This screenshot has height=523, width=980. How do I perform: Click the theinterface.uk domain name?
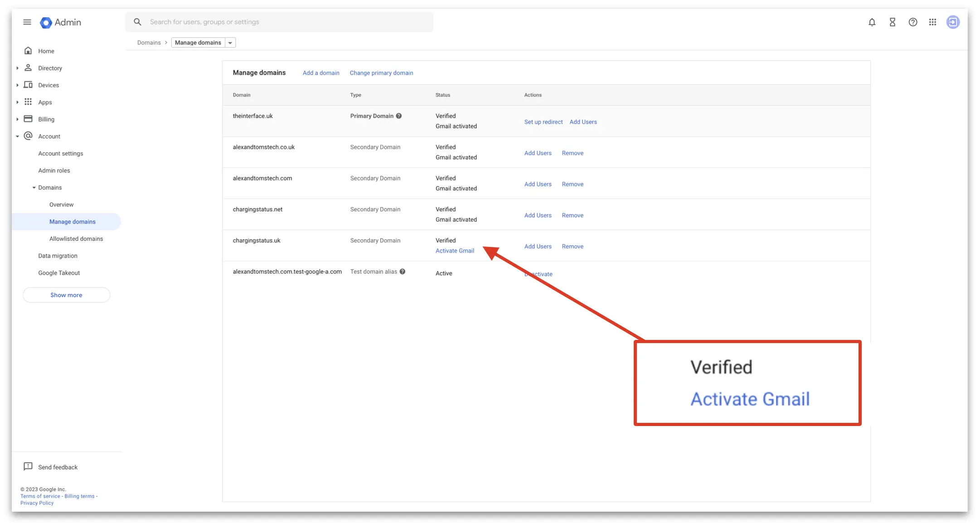tap(252, 116)
